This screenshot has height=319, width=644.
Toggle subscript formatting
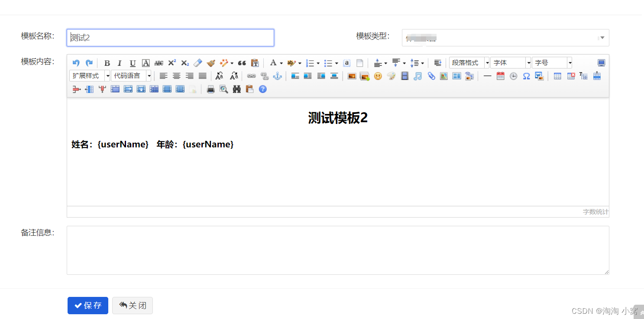pyautogui.click(x=185, y=63)
